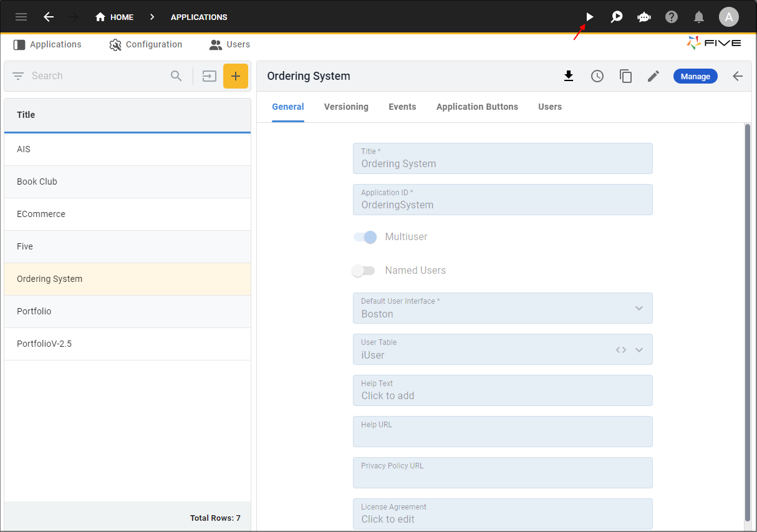Export Ordering System via download icon
The width and height of the screenshot is (757, 532).
tap(568, 76)
